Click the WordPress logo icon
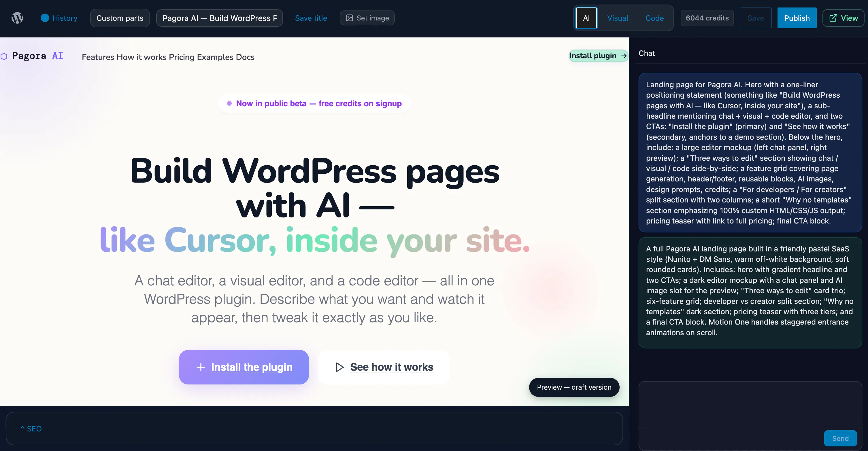Viewport: 868px width, 451px height. (x=17, y=18)
